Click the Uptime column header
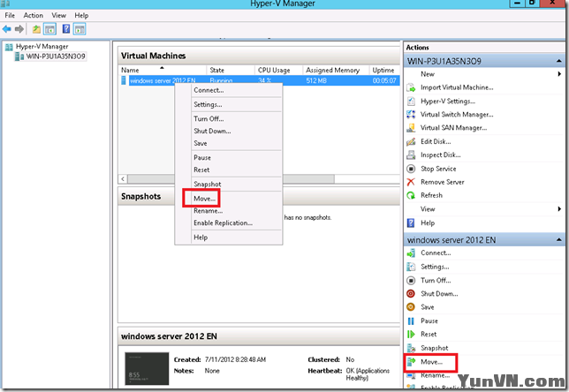 pyautogui.click(x=384, y=70)
